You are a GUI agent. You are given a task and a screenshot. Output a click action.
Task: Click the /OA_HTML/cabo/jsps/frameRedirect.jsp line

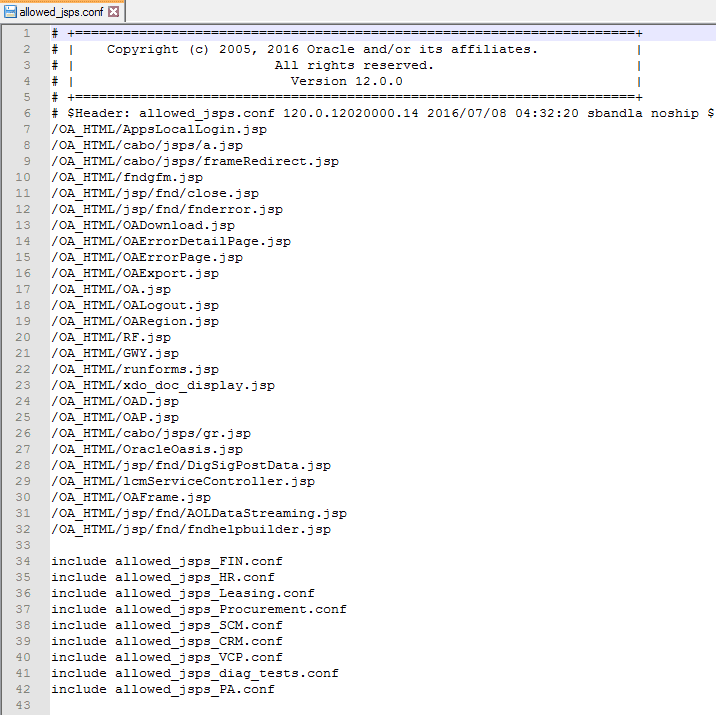(195, 161)
